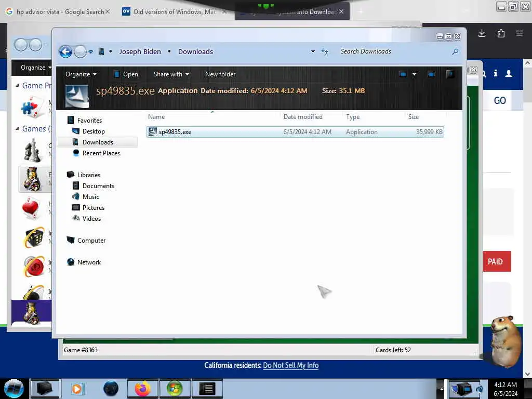
Task: Open the Windows Start orb
Action: coord(14,389)
